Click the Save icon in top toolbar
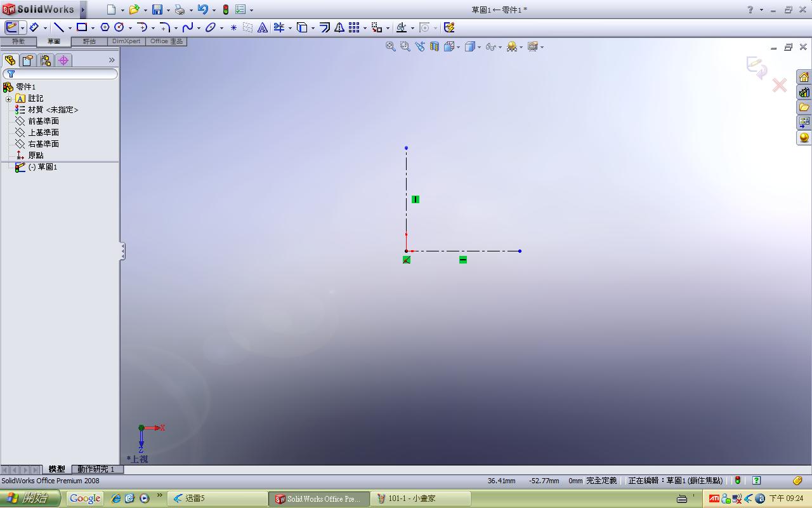The width and height of the screenshot is (812, 508). click(157, 10)
